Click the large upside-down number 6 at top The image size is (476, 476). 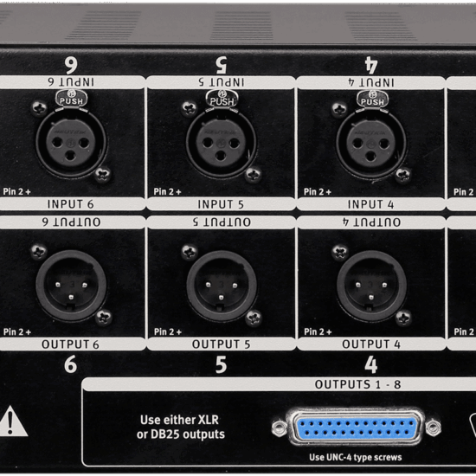[x=71, y=65]
